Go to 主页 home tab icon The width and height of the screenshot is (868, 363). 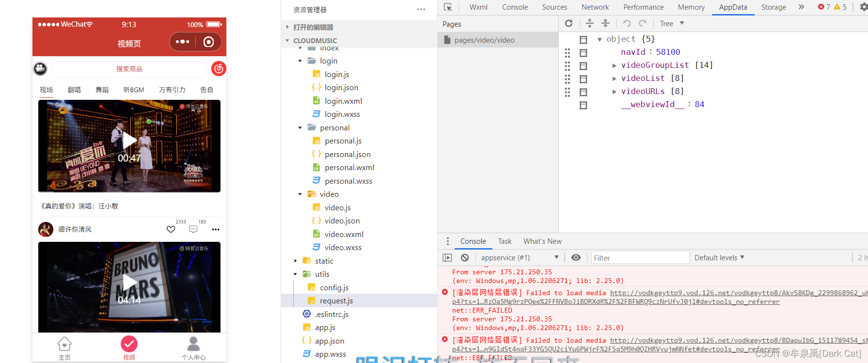[x=64, y=344]
